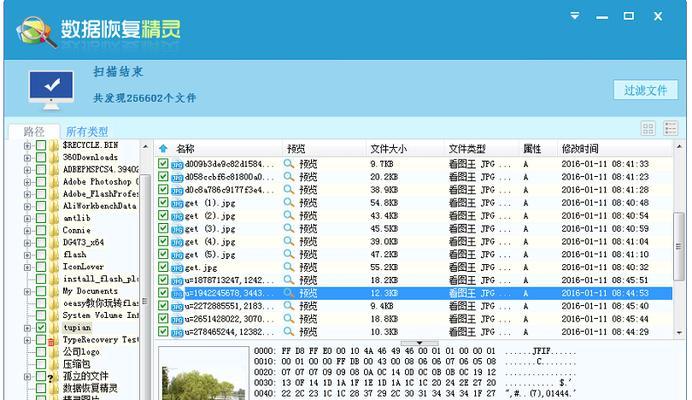
Task: Select tupian folder icon
Action: pyautogui.click(x=54, y=328)
